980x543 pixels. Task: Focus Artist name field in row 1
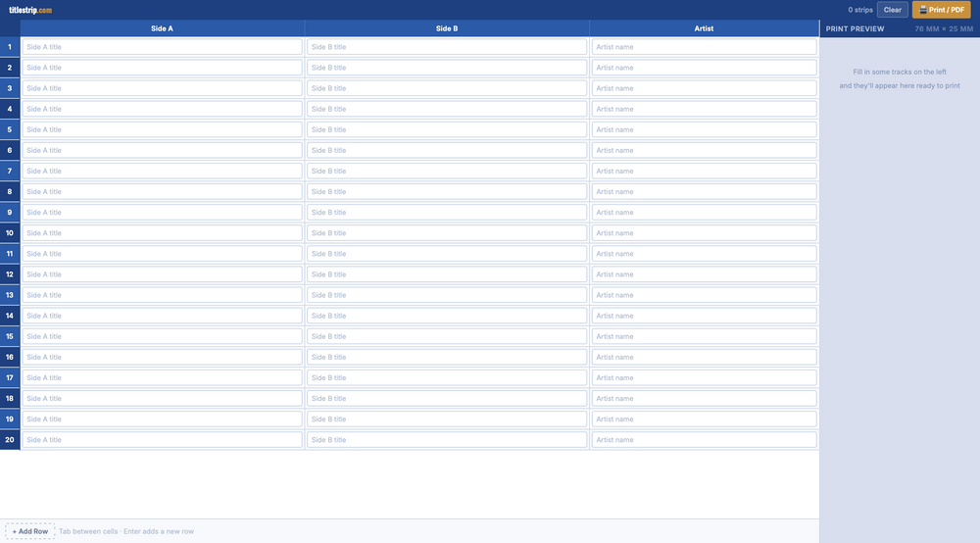(704, 47)
